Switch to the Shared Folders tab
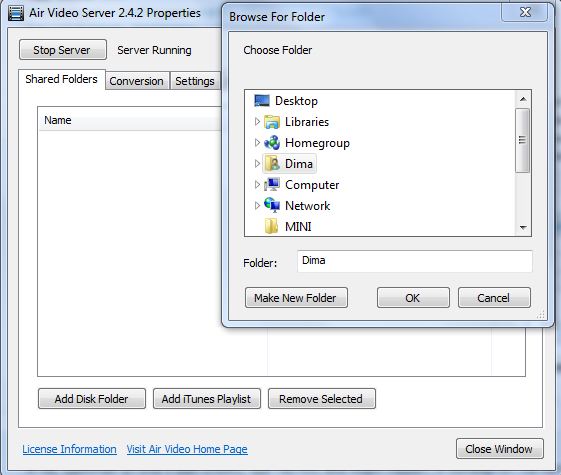 [x=62, y=79]
